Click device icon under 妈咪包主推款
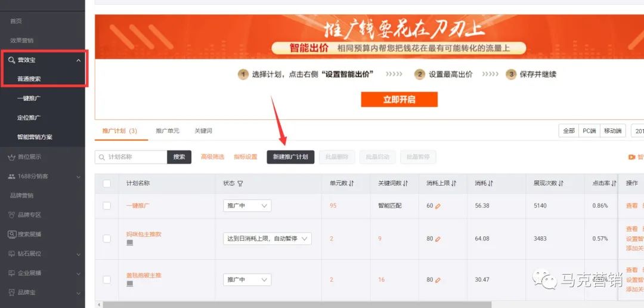The height and width of the screenshot is (308, 644). [130, 242]
